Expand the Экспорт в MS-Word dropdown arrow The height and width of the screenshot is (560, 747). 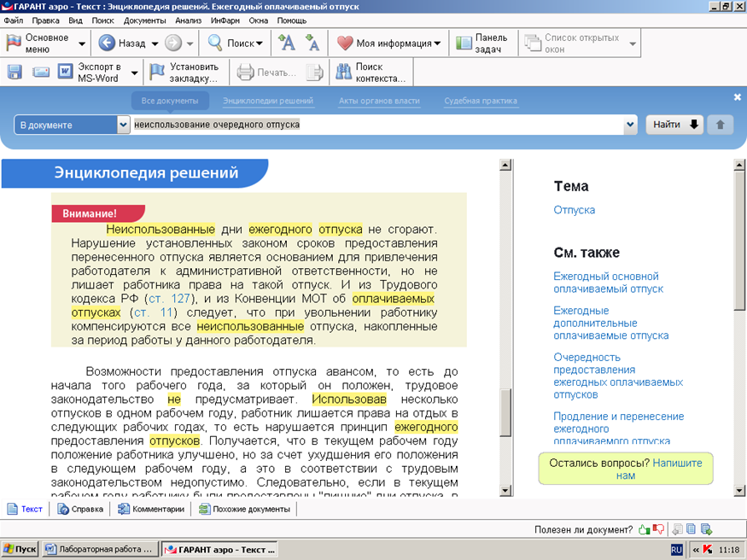pyautogui.click(x=134, y=73)
